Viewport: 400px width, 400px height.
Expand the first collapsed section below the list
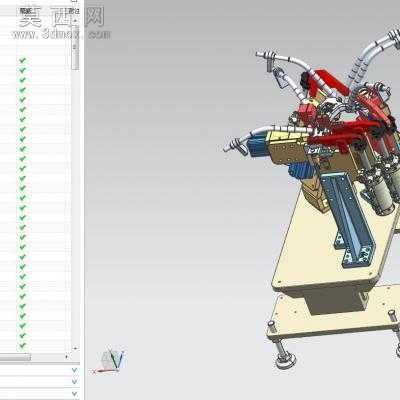pyautogui.click(x=75, y=370)
